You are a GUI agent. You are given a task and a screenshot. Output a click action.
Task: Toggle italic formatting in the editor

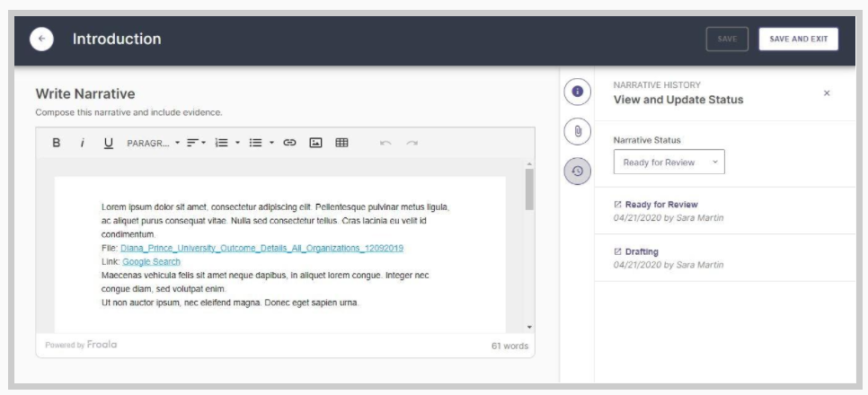(x=83, y=143)
